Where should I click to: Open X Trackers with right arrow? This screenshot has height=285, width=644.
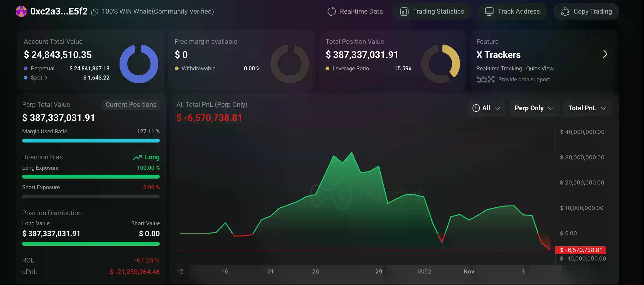click(x=605, y=54)
